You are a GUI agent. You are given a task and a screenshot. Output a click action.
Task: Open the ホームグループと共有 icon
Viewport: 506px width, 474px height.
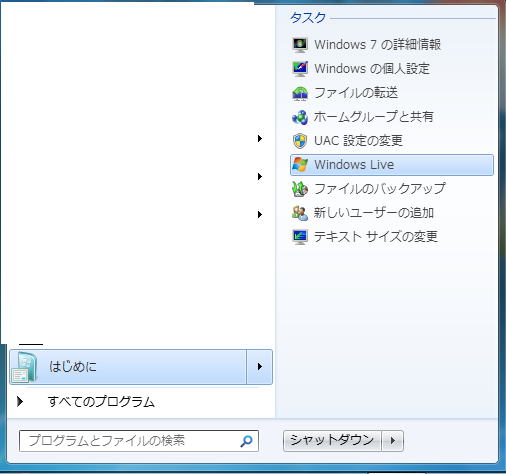click(x=300, y=117)
